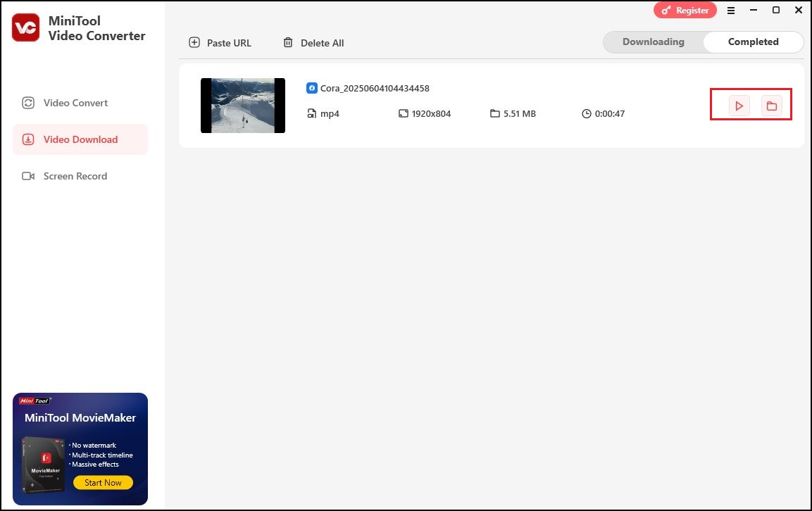Click the MiniTool Video Converter logo icon
The height and width of the screenshot is (511, 812).
click(26, 27)
